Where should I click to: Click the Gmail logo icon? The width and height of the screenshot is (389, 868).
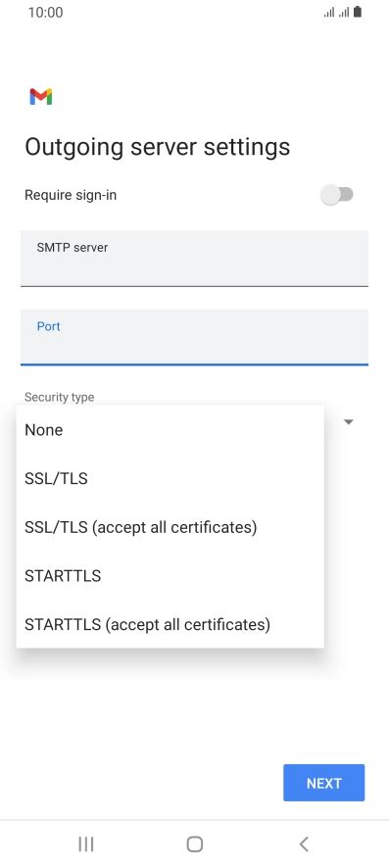[41, 97]
